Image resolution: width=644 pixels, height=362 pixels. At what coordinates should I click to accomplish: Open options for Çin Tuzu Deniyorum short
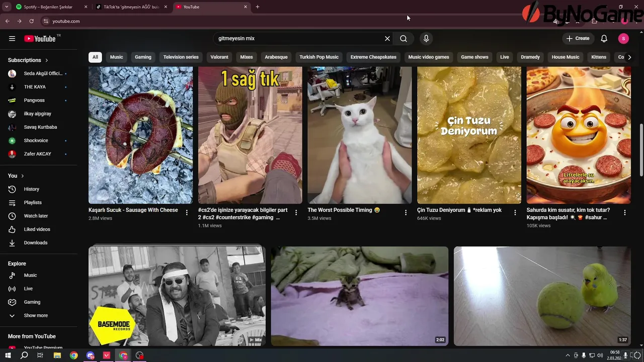(515, 213)
